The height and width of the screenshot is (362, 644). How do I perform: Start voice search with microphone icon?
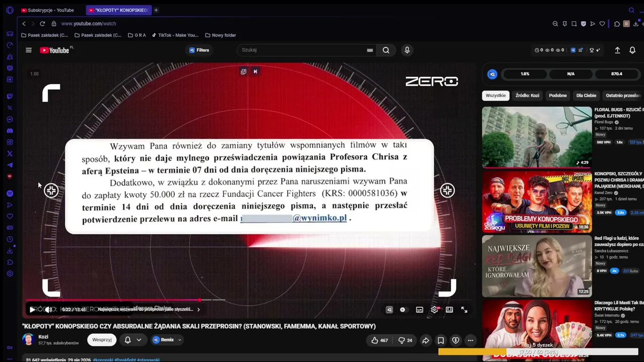click(x=407, y=50)
